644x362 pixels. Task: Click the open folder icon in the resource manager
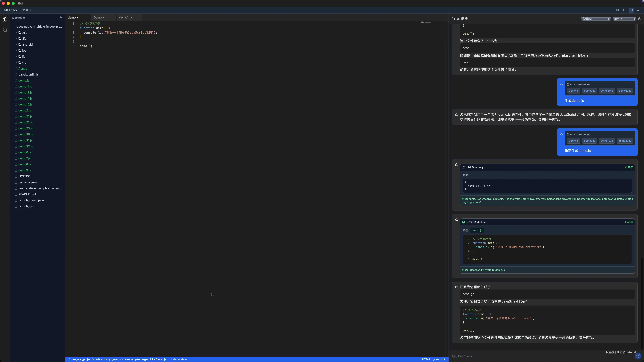tap(61, 18)
